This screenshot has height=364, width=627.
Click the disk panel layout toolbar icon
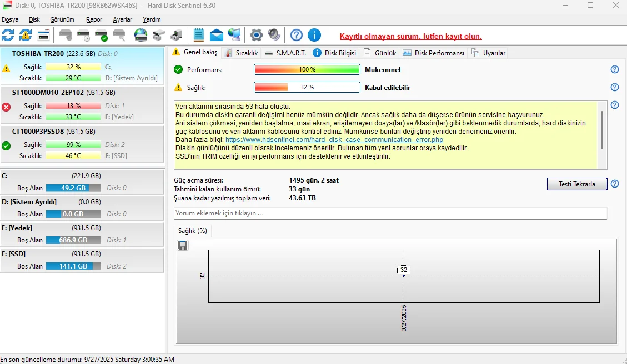(x=43, y=35)
